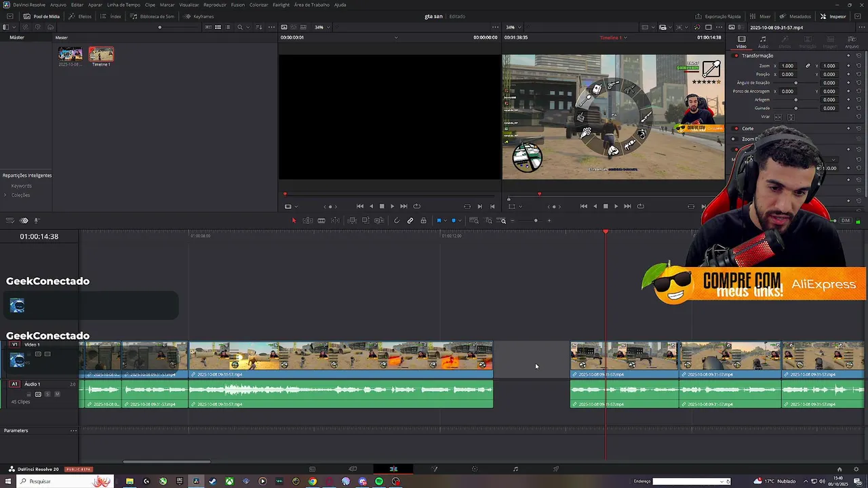
Task: Click the Zoom X value field
Action: (787, 66)
